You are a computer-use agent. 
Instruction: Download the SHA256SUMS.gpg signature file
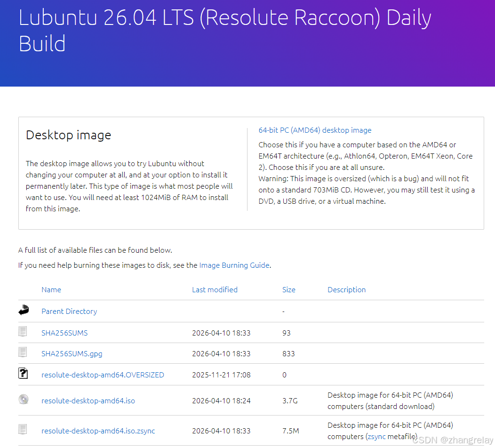[72, 353]
